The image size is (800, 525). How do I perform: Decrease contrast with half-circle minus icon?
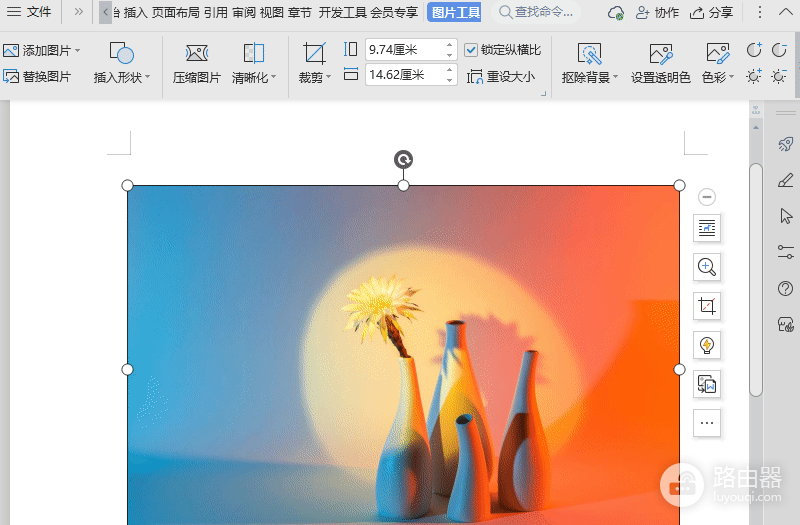click(x=779, y=50)
